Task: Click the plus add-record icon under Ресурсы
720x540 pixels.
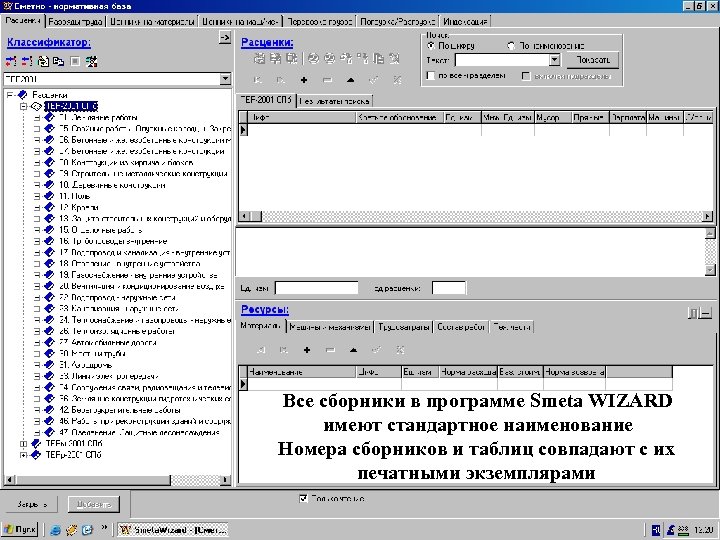Action: [307, 350]
